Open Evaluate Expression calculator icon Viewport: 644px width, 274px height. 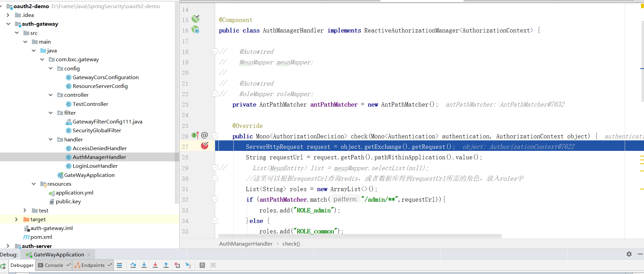202,266
